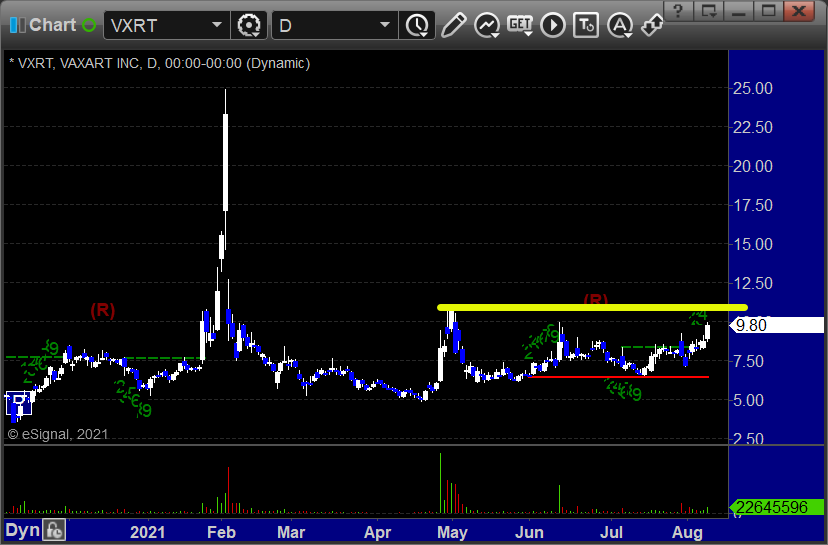Click the 15.00 price axis label

coord(752,245)
